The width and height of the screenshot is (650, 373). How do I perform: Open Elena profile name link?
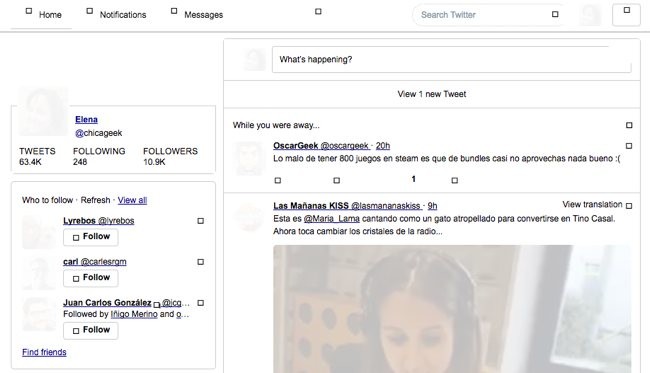86,120
